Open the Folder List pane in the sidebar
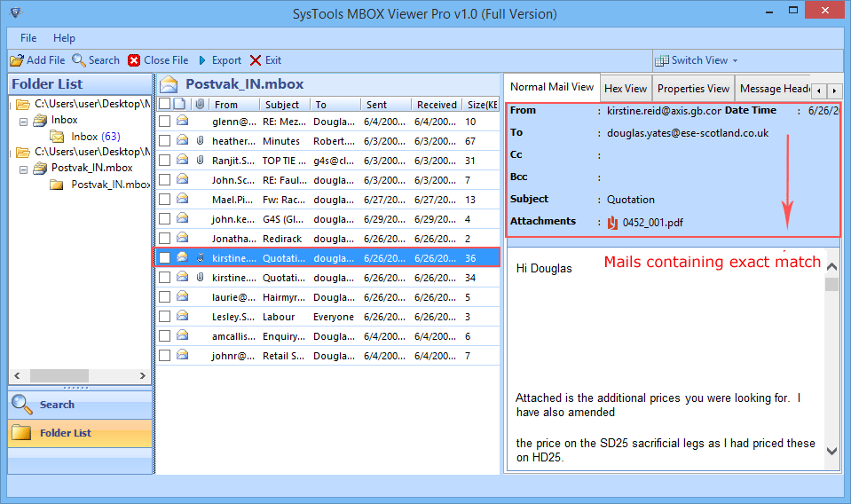 click(x=80, y=433)
